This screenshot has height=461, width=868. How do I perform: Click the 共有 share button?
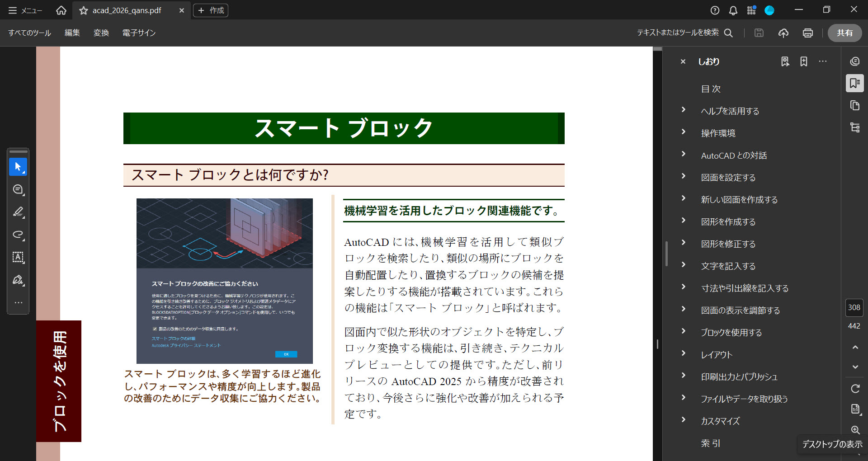pyautogui.click(x=844, y=33)
